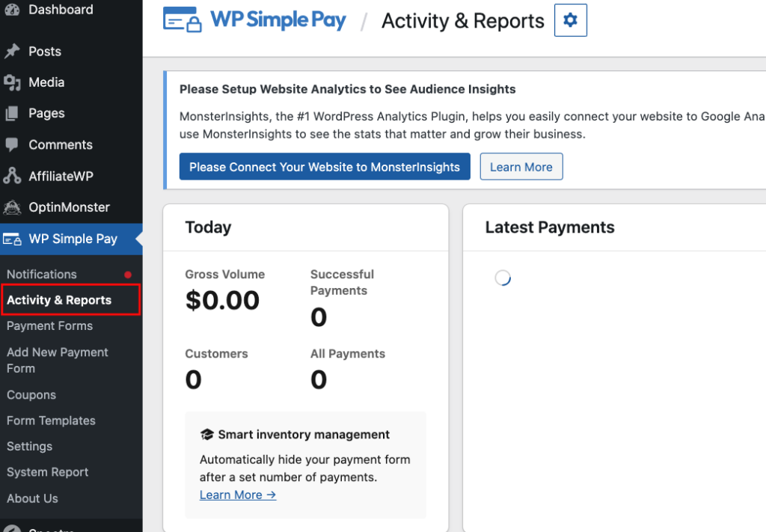The width and height of the screenshot is (766, 532).
Task: Click the Media icon in sidebar
Action: [x=12, y=82]
